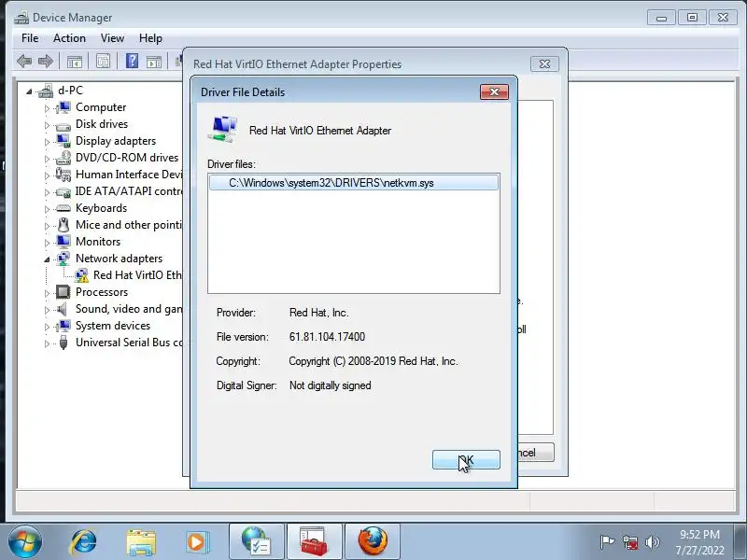Expand the Computer tree node arrow
Image resolution: width=747 pixels, height=560 pixels.
[x=47, y=108]
